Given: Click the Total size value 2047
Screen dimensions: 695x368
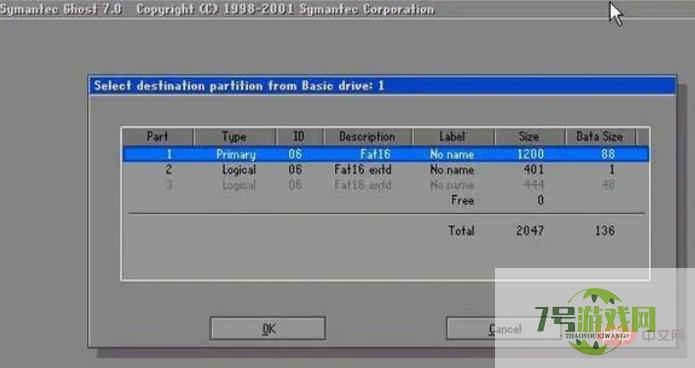Looking at the screenshot, I should pos(530,231).
